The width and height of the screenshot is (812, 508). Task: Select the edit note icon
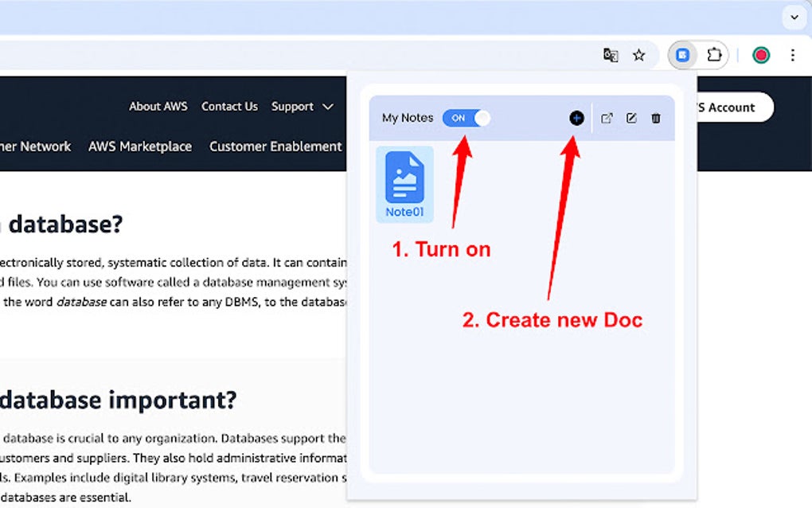click(631, 117)
